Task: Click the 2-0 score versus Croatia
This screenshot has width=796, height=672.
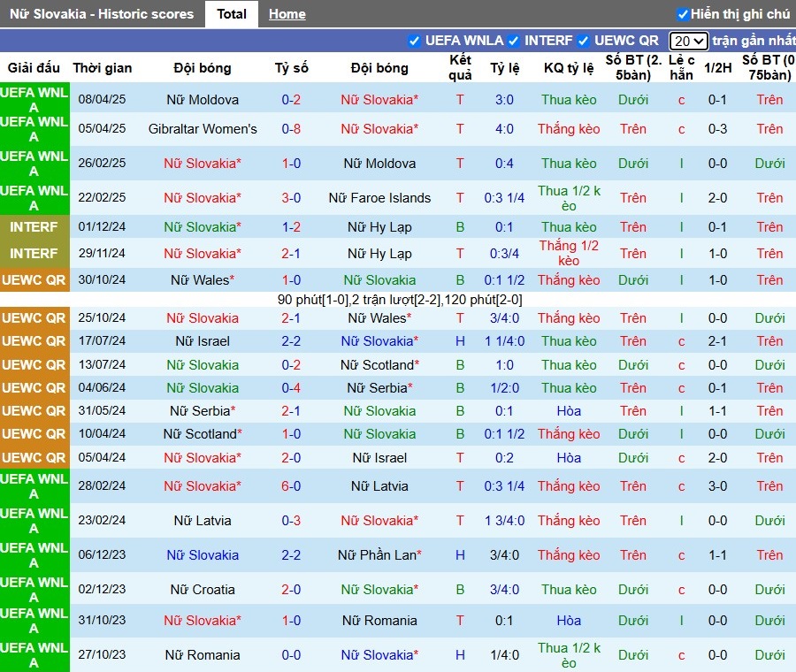Action: pos(291,590)
